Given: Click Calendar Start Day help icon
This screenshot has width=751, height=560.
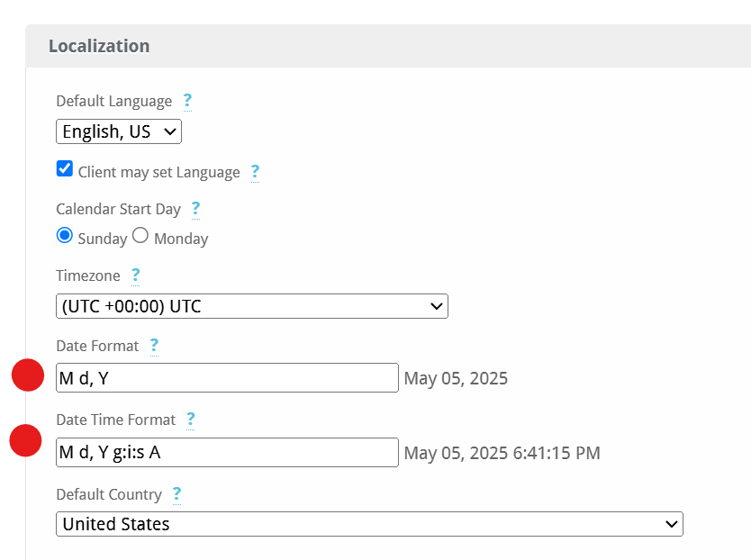Looking at the screenshot, I should tap(196, 209).
